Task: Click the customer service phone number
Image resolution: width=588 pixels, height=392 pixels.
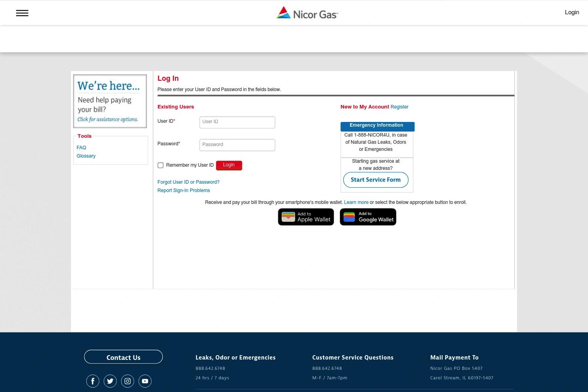Action: (x=327, y=368)
